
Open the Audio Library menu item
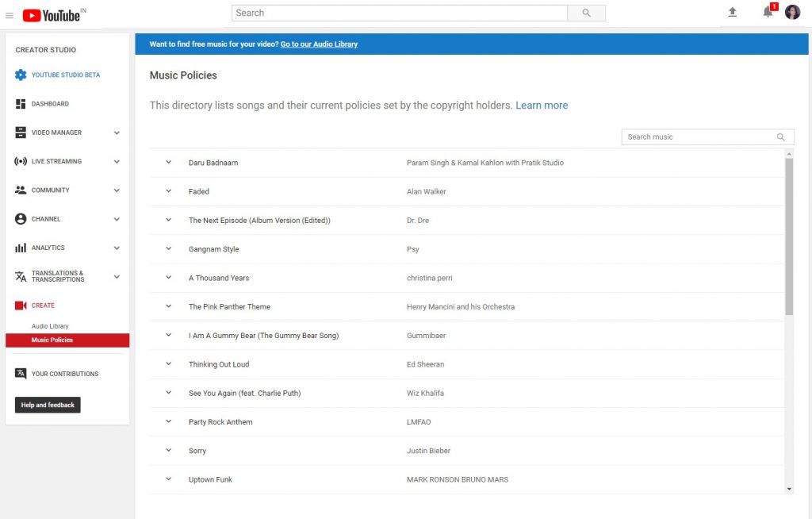click(50, 326)
